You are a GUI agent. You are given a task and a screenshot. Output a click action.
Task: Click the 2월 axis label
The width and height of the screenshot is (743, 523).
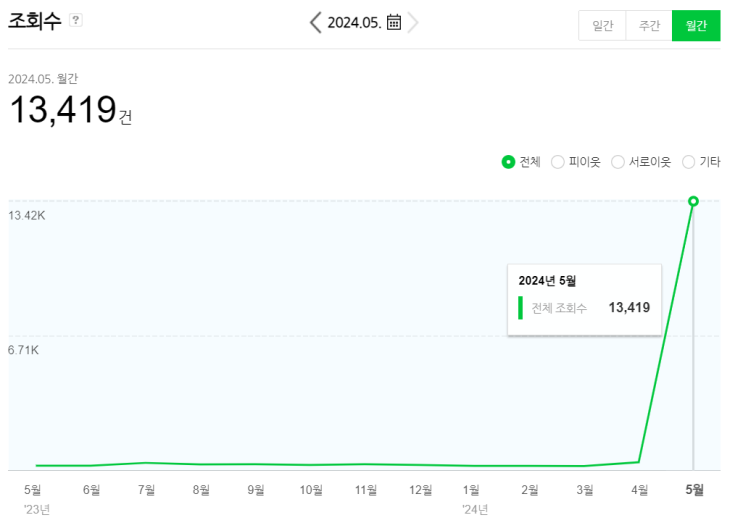pyautogui.click(x=530, y=490)
